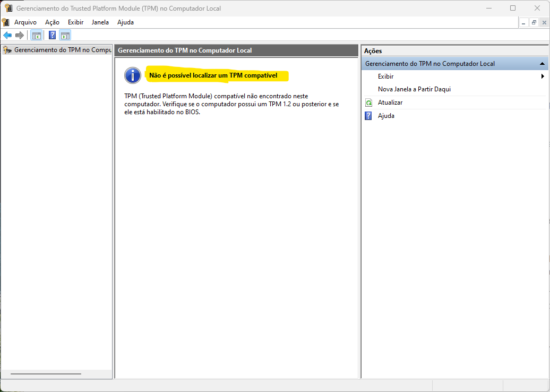Click the tree pane horizontal scrollbar
Screen dimensions: 550x392
click(46, 374)
